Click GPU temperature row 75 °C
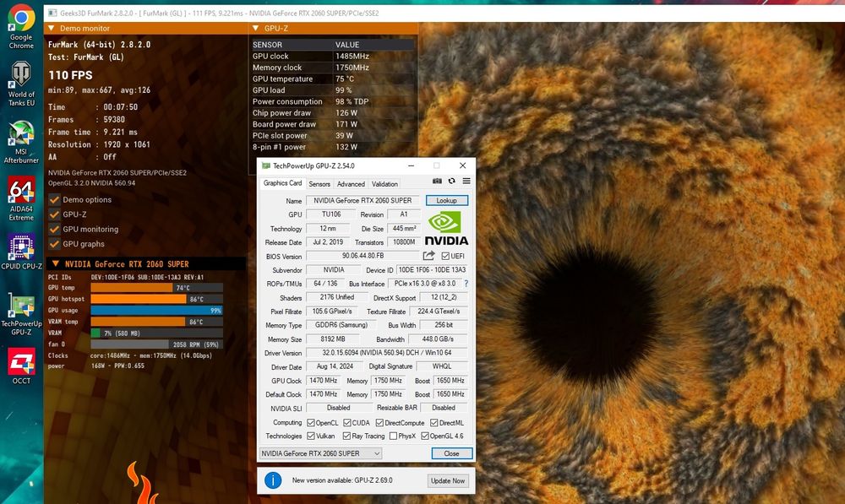The height and width of the screenshot is (504, 845). pyautogui.click(x=332, y=79)
